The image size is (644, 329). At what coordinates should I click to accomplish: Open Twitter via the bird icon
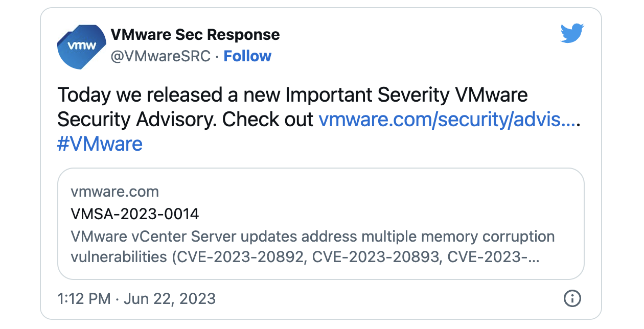coord(572,33)
